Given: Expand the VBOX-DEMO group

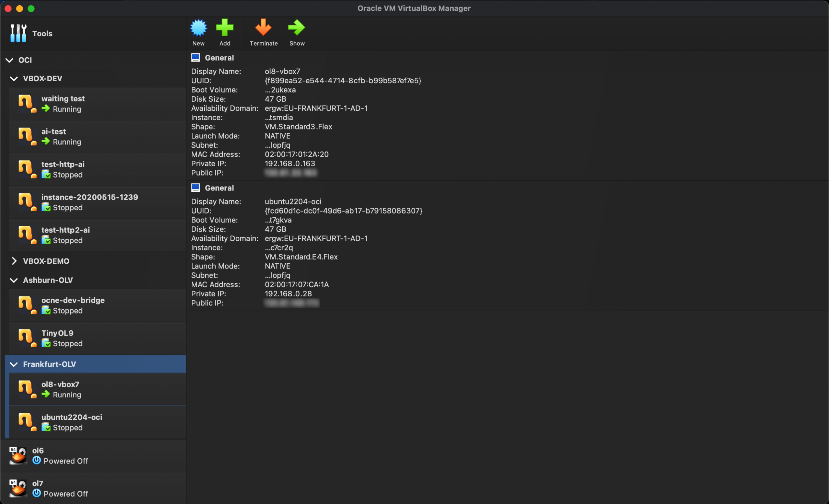Looking at the screenshot, I should click(14, 261).
